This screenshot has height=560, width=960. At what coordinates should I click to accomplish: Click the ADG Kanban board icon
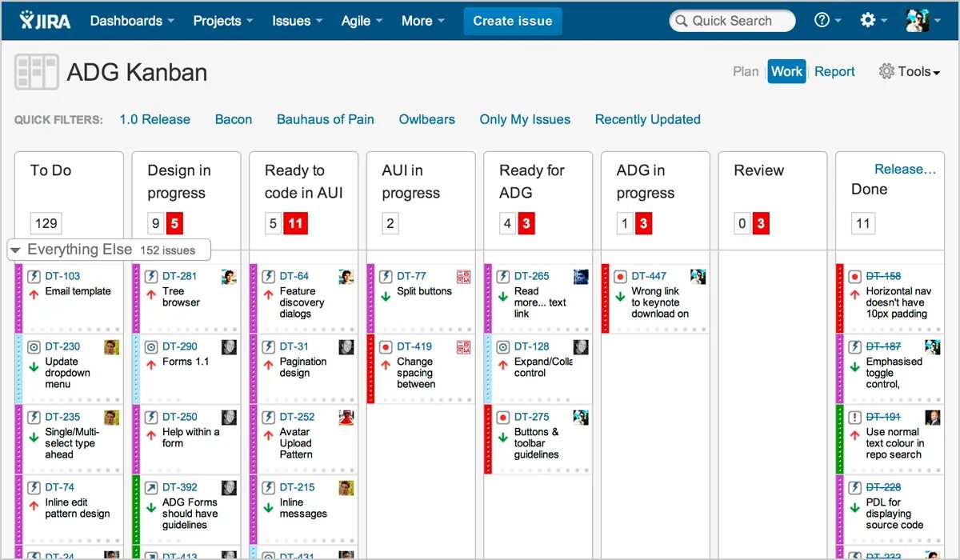pos(37,72)
